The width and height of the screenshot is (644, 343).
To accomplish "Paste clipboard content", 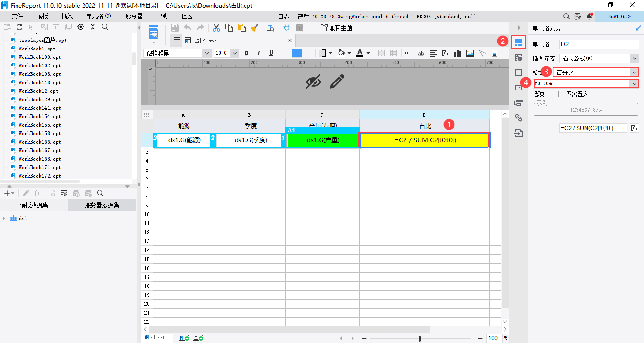I will (242, 28).
